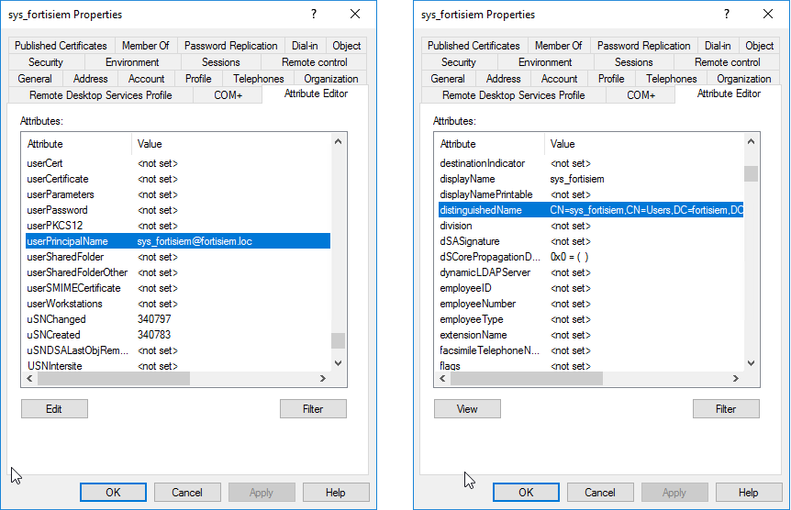Select the COM+ tab in right dialog
Screen dimensions: 791x510
(x=640, y=95)
